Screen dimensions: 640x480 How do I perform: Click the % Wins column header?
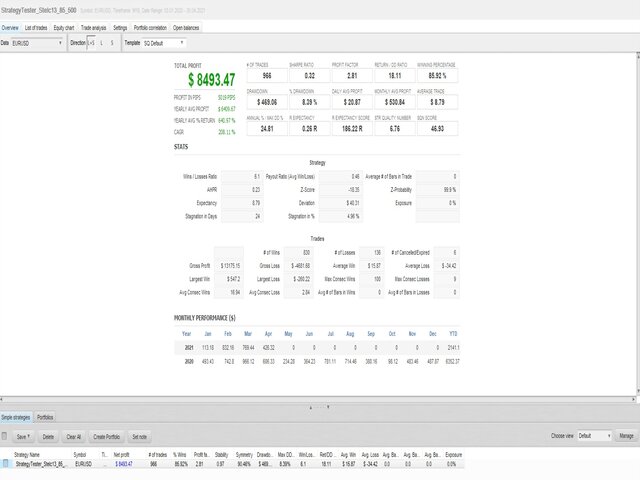pyautogui.click(x=180, y=455)
